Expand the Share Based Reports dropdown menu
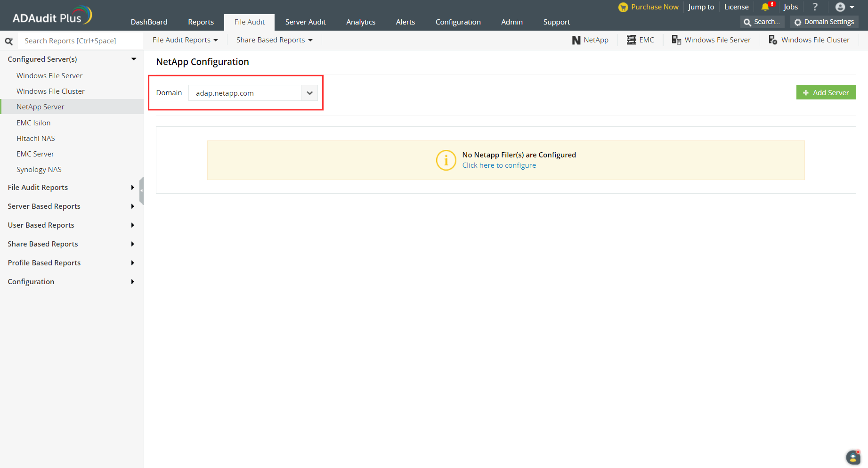 pyautogui.click(x=274, y=40)
